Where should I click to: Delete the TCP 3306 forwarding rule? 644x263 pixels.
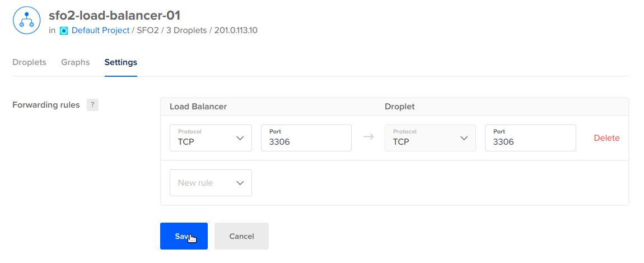pyautogui.click(x=606, y=139)
